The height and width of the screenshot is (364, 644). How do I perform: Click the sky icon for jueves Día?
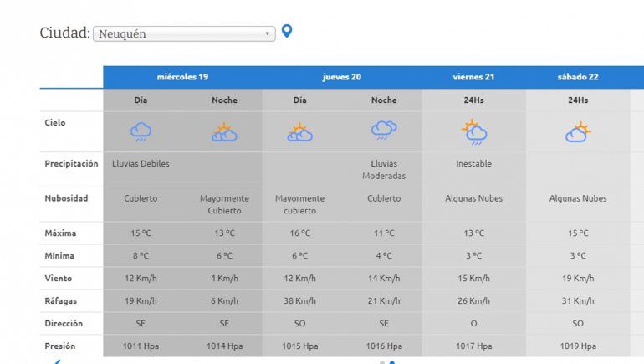tap(299, 131)
